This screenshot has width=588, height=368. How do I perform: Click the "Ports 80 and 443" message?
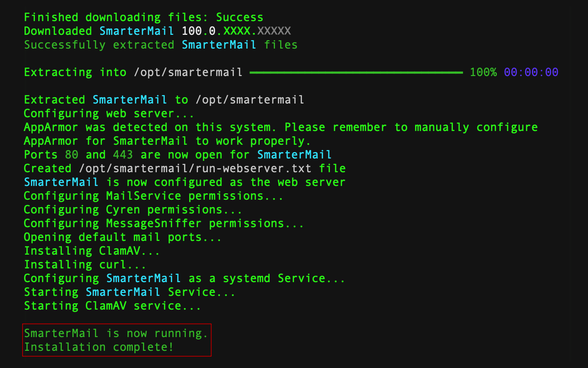coord(178,155)
